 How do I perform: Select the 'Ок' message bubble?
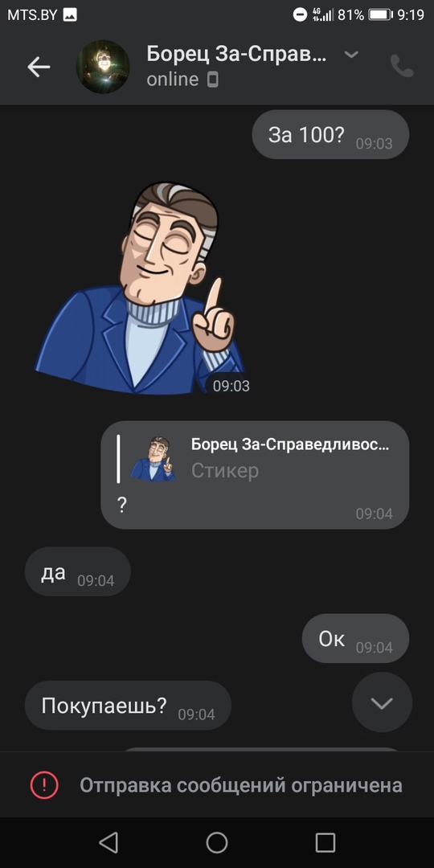click(x=355, y=638)
